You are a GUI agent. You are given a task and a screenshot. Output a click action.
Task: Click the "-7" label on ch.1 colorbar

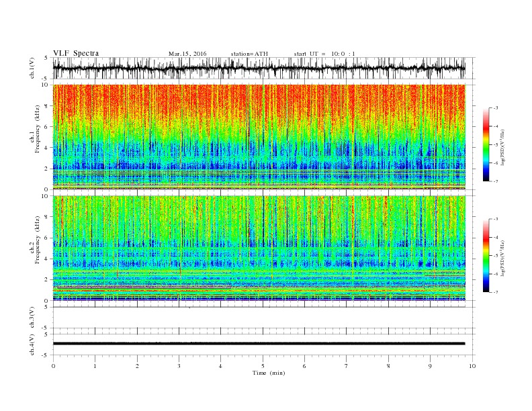point(496,181)
